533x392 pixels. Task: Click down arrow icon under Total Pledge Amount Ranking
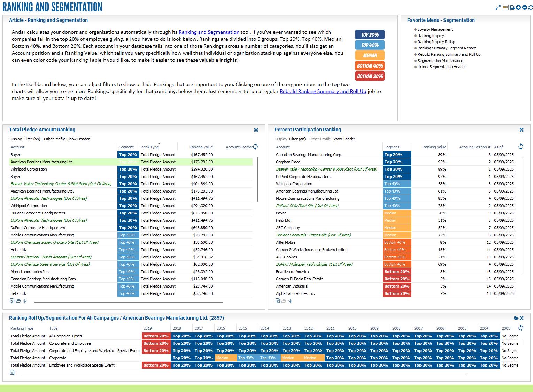pyautogui.click(x=25, y=301)
